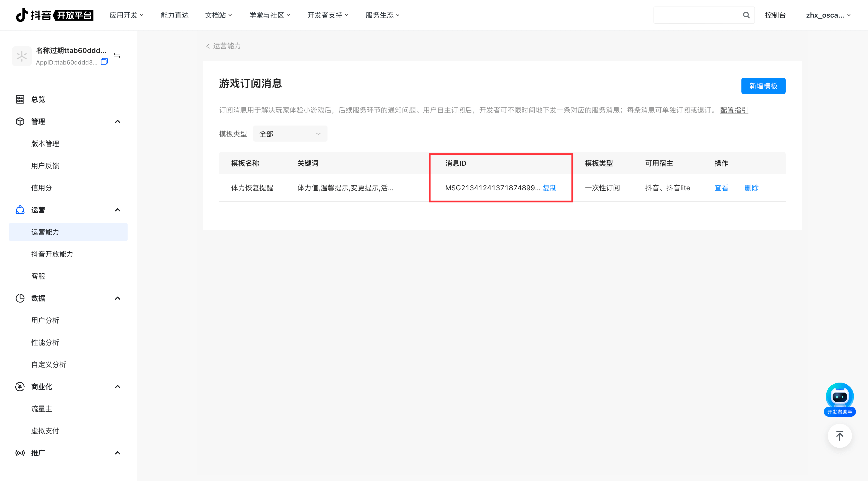Click the switch app arrows icon
Screen dimensions: 868x481
click(x=117, y=55)
